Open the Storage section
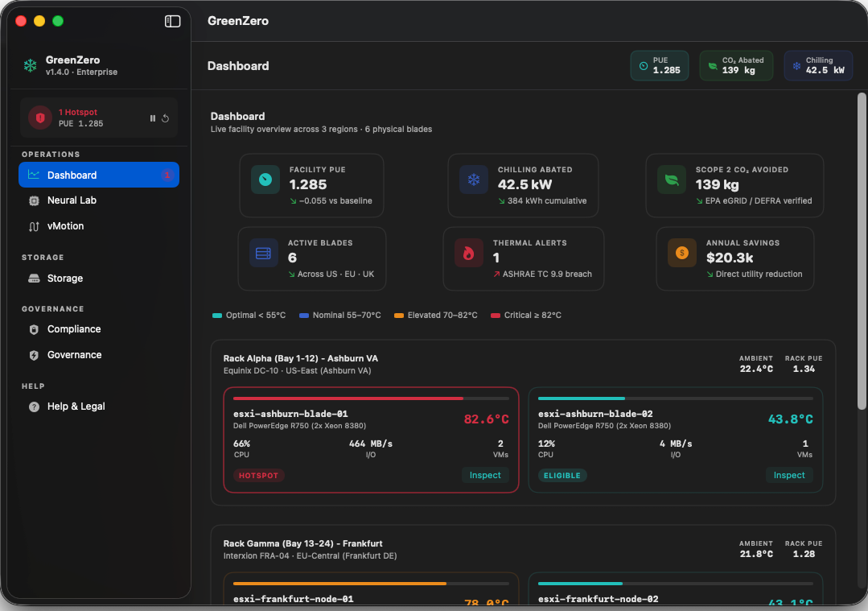Screen dimensions: 868x611 click(x=99, y=279)
